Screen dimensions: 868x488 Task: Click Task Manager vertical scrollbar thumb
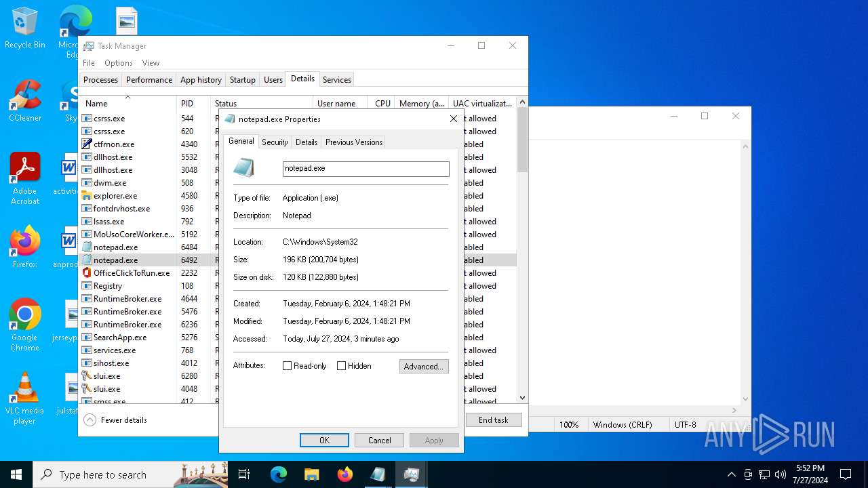pos(522,139)
